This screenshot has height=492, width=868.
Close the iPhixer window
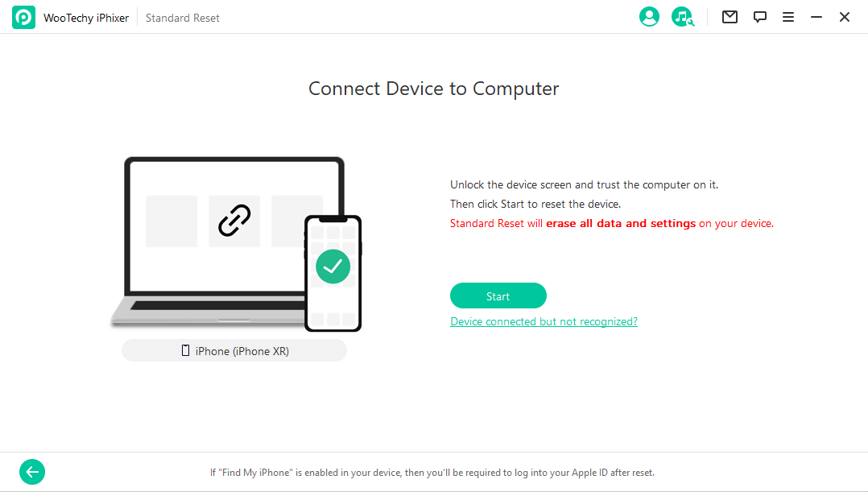point(844,17)
